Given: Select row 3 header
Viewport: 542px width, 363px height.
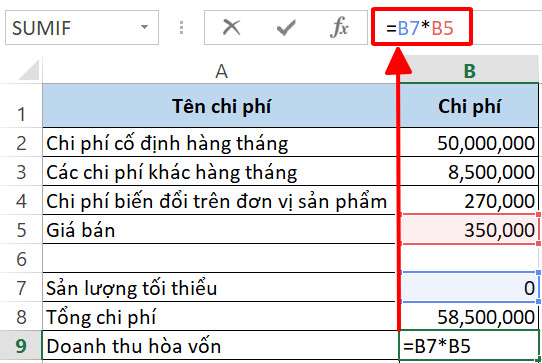Looking at the screenshot, I should [x=21, y=171].
